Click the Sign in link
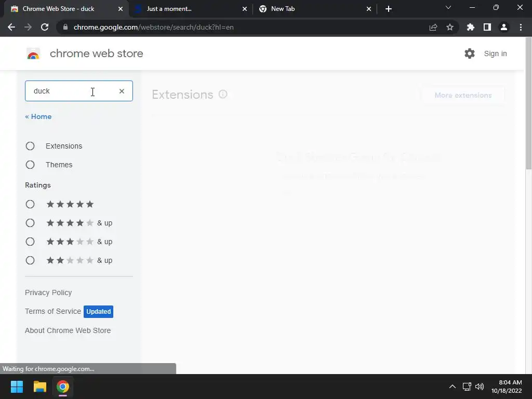 click(x=495, y=54)
